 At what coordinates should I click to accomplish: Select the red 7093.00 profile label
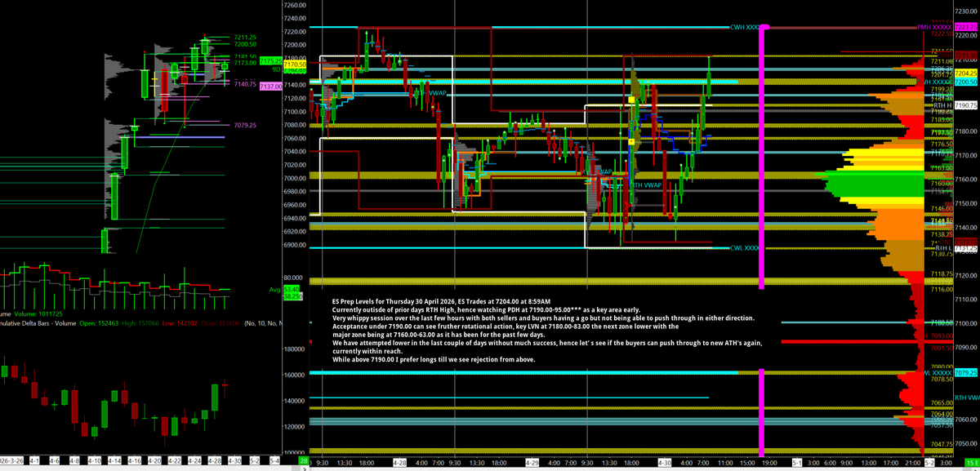pyautogui.click(x=941, y=335)
